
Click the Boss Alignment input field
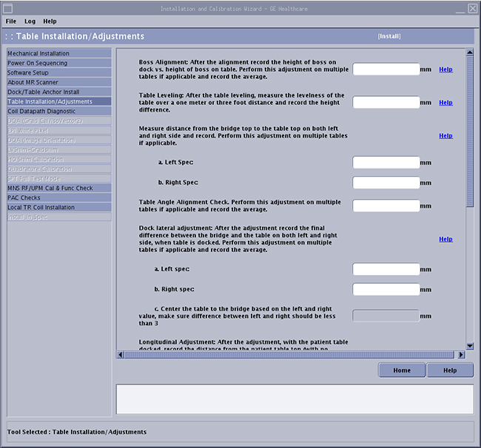386,69
